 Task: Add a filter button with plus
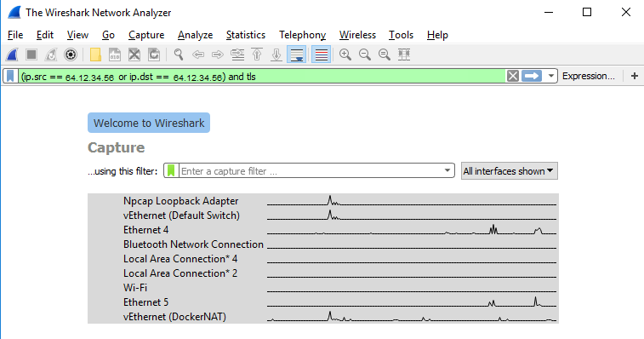[635, 76]
